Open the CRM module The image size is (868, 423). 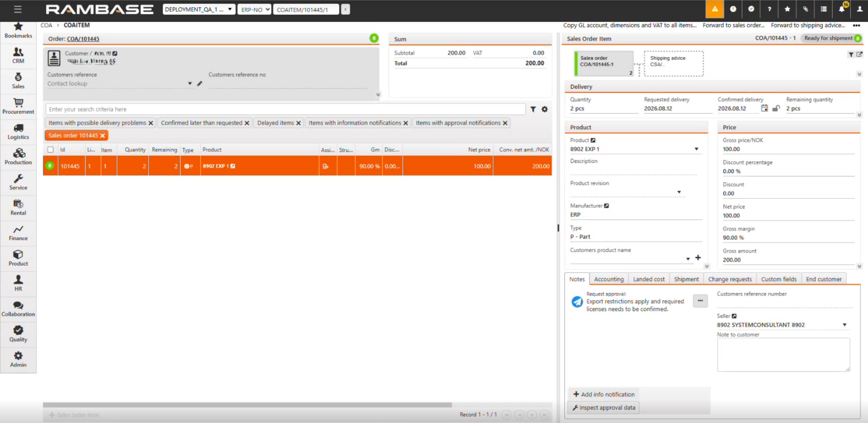18,56
